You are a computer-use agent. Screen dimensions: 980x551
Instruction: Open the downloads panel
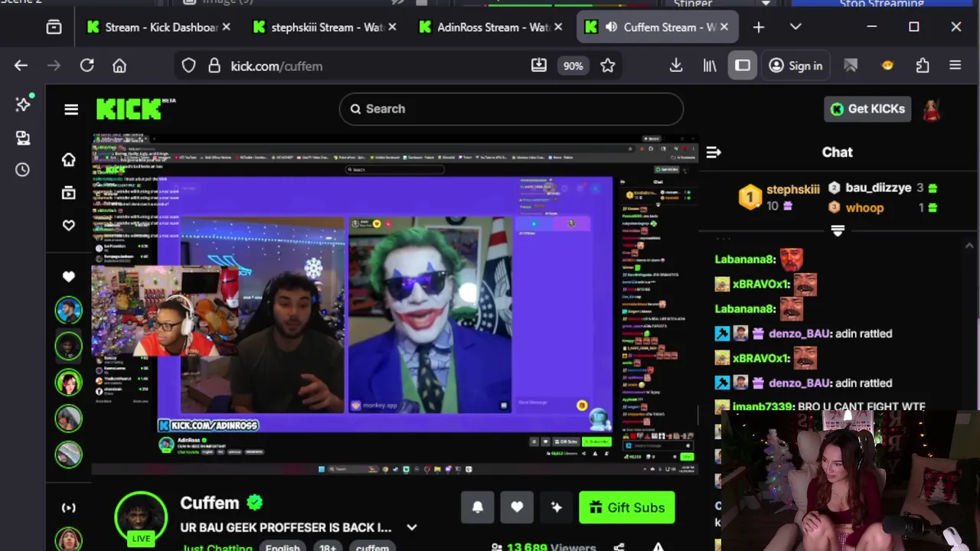pyautogui.click(x=676, y=66)
